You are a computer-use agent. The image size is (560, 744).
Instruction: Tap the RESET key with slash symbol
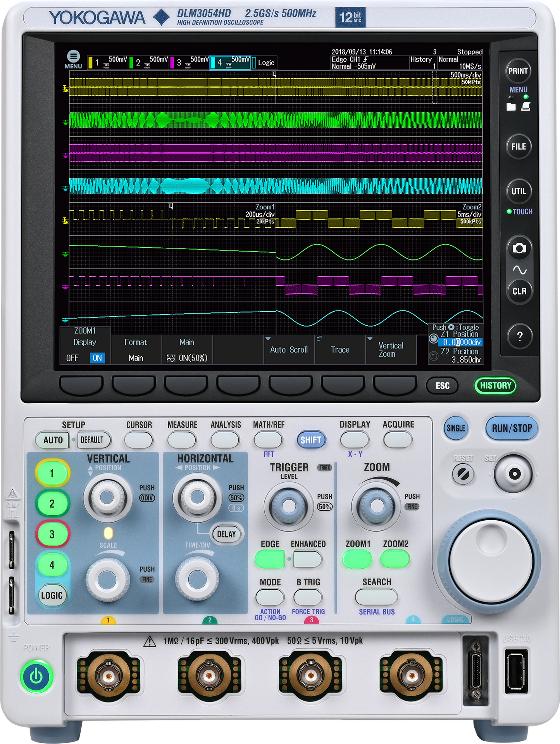(x=463, y=473)
